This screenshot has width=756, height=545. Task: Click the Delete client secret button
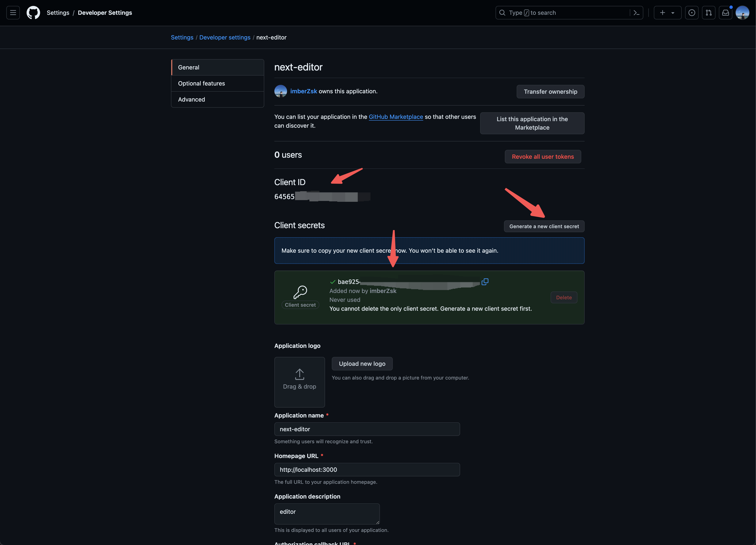click(564, 297)
